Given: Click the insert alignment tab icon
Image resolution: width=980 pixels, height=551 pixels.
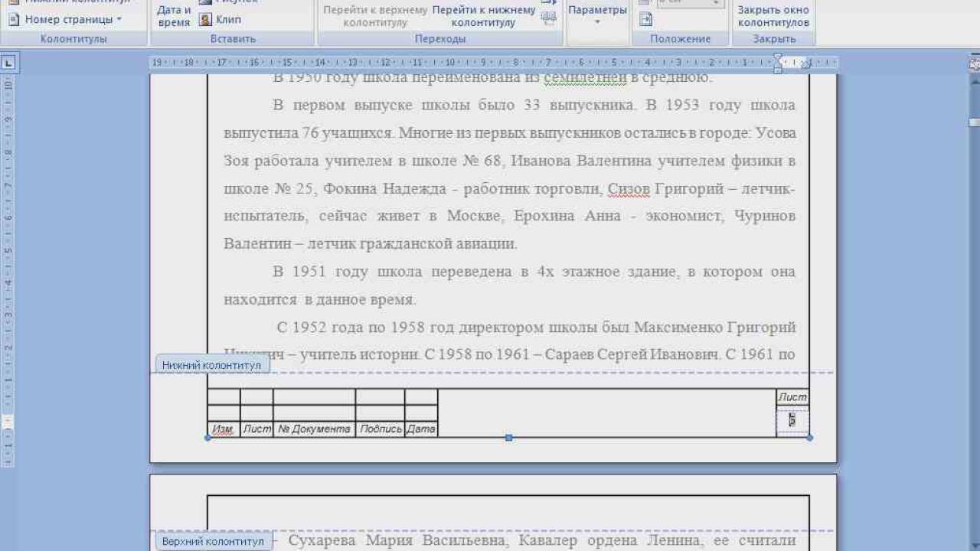Looking at the screenshot, I should [645, 19].
